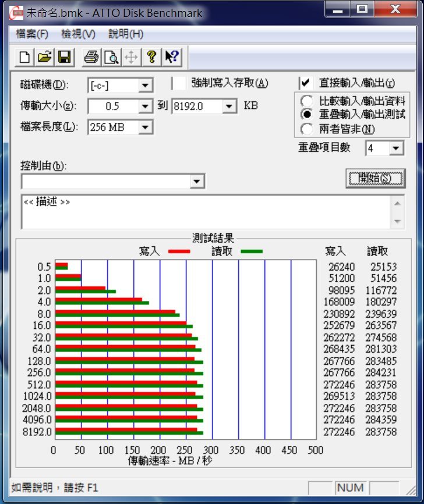
Task: Save results with the floppy disk icon
Action: click(x=64, y=57)
